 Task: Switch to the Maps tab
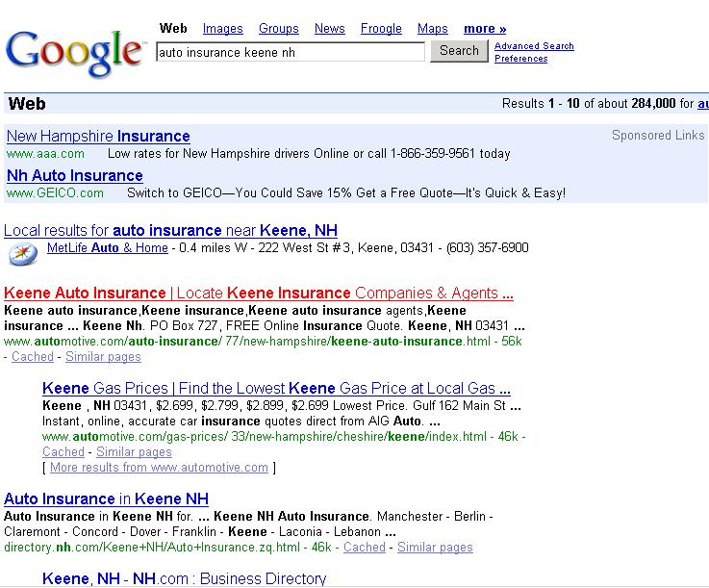[x=433, y=29]
